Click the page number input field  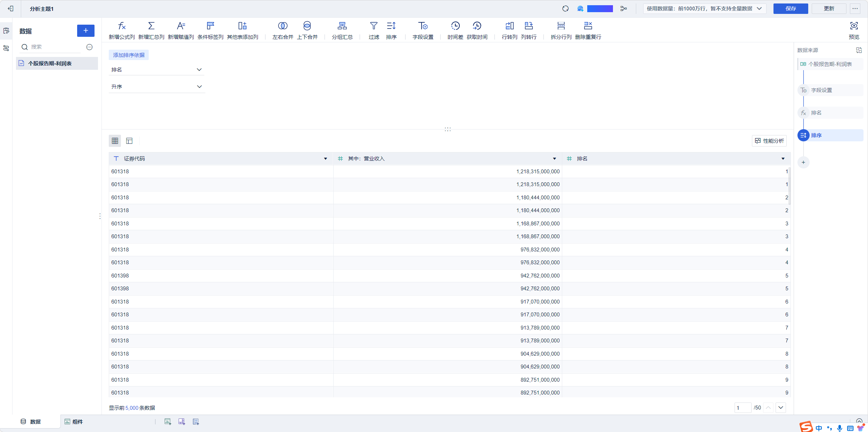pos(743,408)
